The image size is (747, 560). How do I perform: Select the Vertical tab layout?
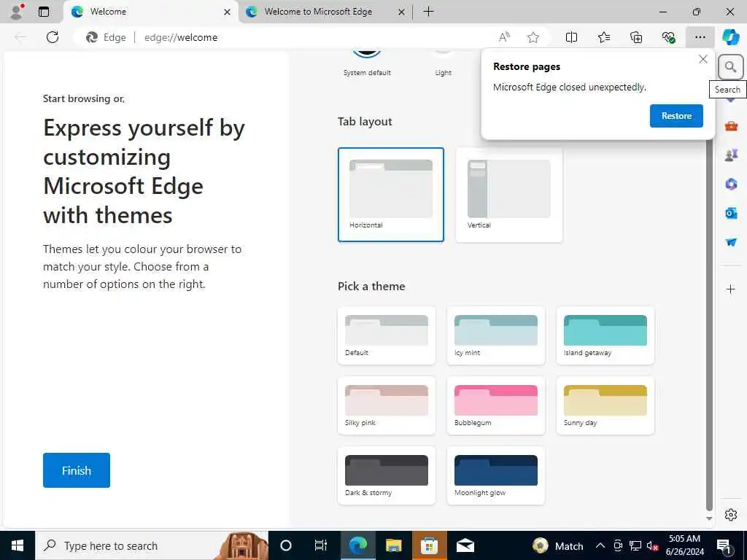508,195
